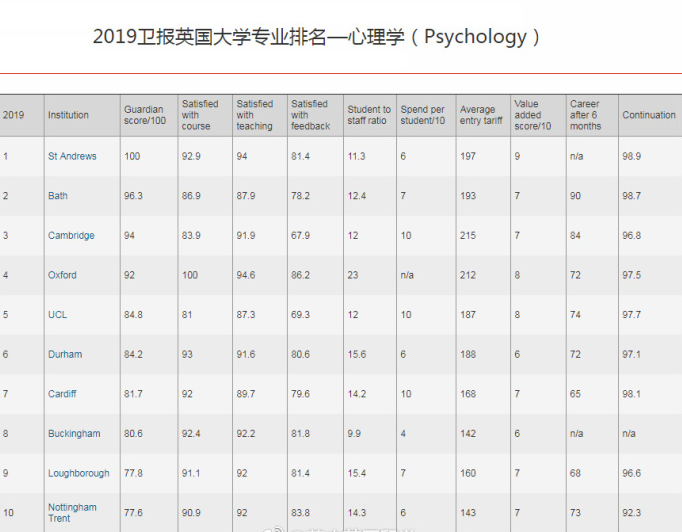Click the Value added score/10 header

click(532, 115)
